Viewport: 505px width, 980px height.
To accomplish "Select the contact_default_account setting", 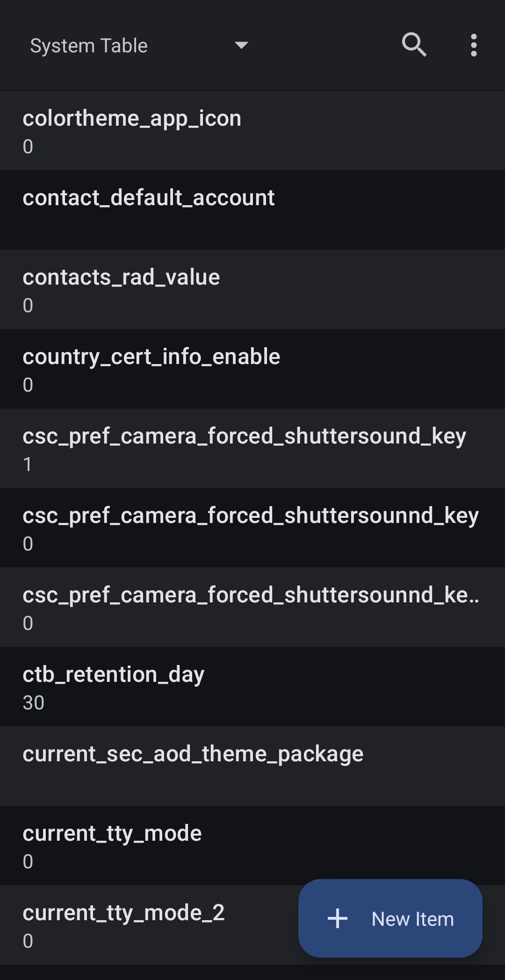I will pos(149,198).
